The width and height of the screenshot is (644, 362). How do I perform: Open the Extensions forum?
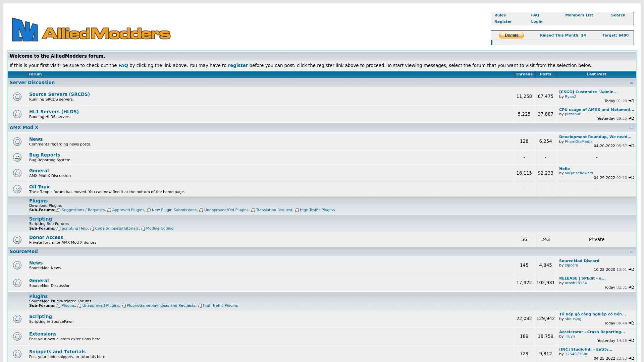(x=43, y=334)
